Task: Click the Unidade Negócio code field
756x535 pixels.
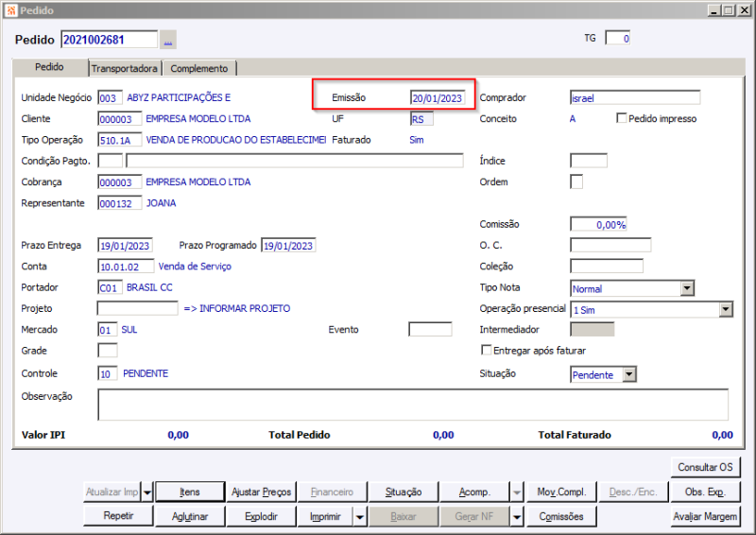Action: coord(110,98)
